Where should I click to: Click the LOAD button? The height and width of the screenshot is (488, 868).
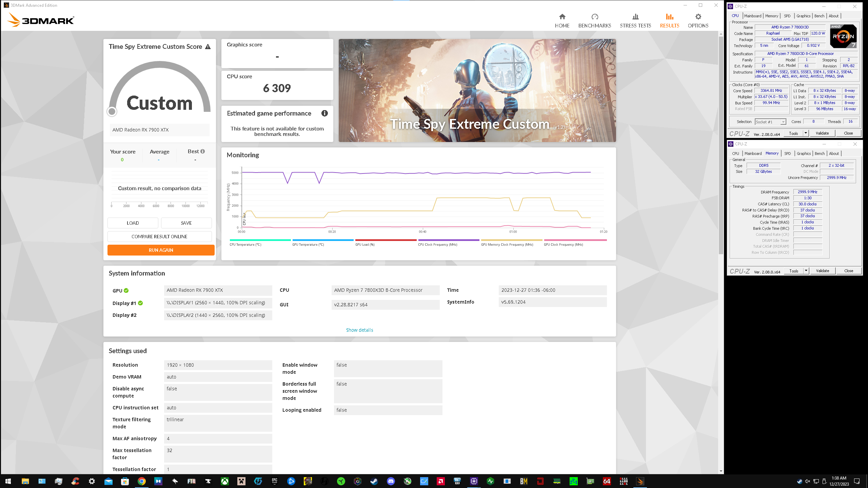[133, 223]
